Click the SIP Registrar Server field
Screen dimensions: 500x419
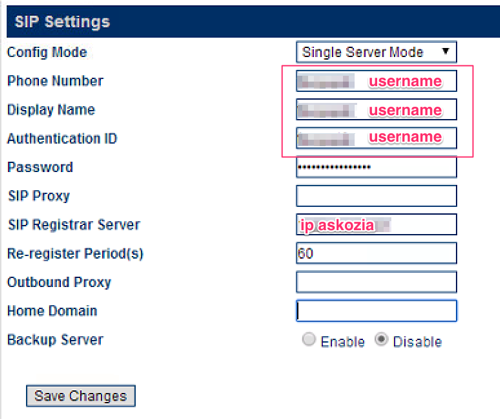click(x=376, y=224)
